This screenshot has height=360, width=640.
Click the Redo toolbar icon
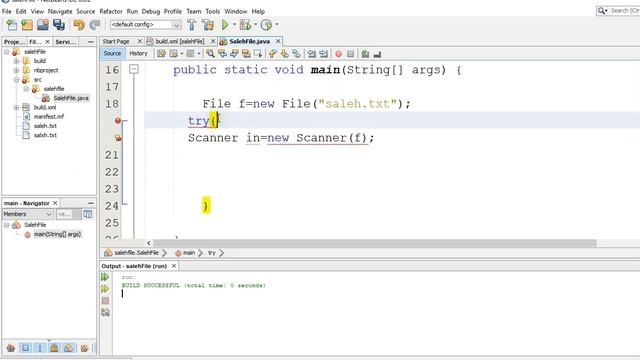coord(95,25)
